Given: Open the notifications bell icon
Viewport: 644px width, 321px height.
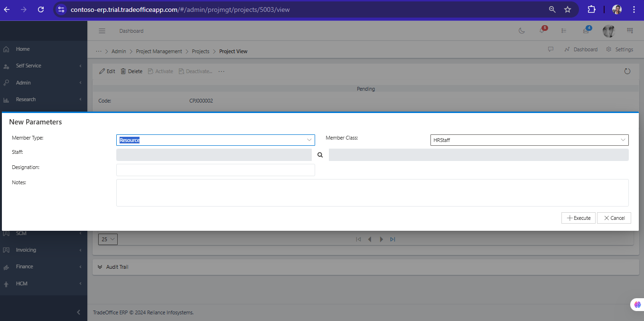Looking at the screenshot, I should point(541,31).
